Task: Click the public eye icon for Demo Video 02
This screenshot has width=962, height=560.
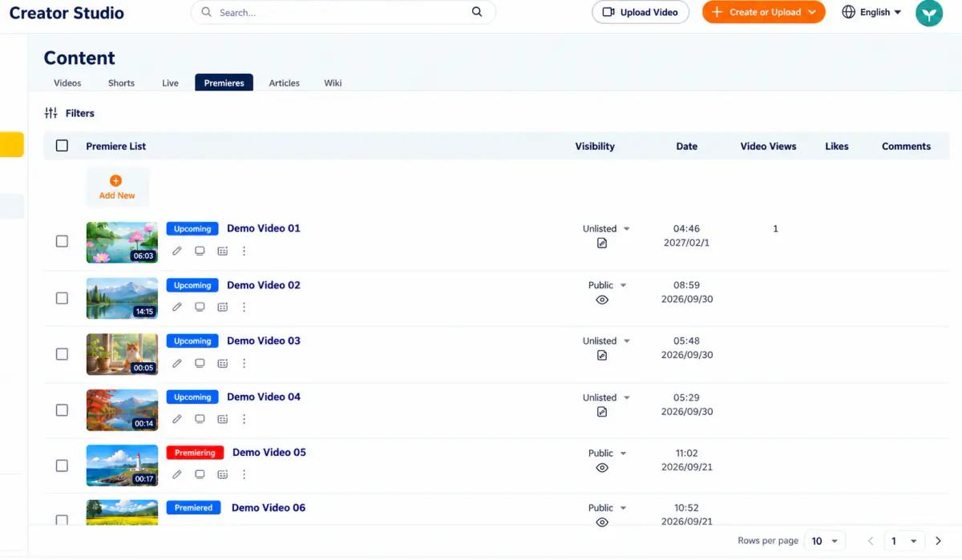Action: [x=602, y=300]
